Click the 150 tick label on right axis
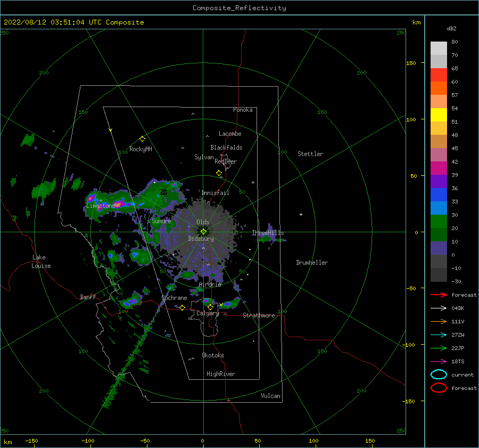479x448 pixels. click(411, 63)
